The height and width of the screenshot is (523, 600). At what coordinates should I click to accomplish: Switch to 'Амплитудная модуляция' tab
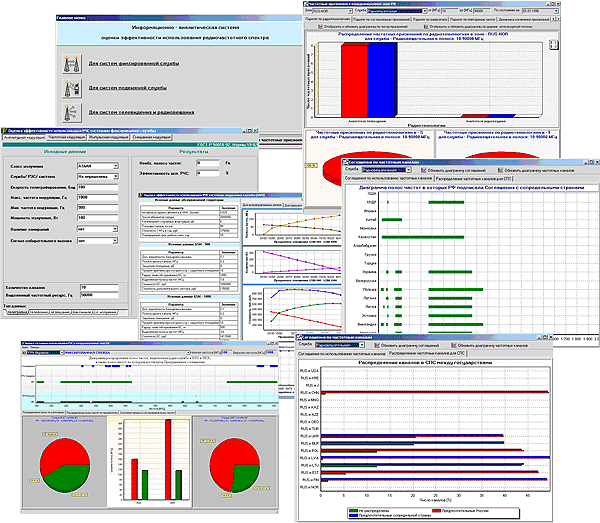[24, 137]
